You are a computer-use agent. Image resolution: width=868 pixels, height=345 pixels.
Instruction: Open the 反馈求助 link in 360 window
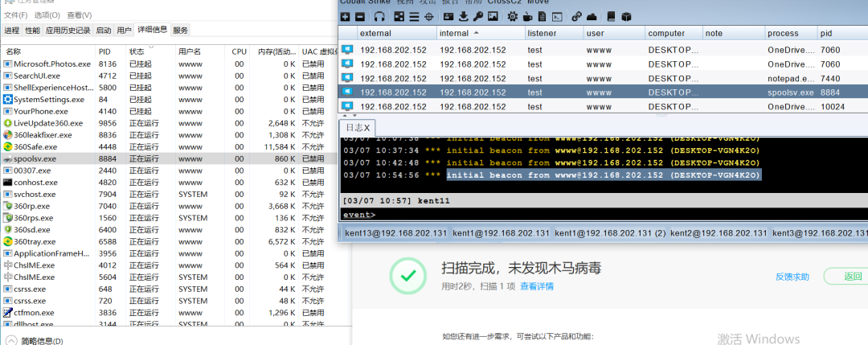pos(792,277)
